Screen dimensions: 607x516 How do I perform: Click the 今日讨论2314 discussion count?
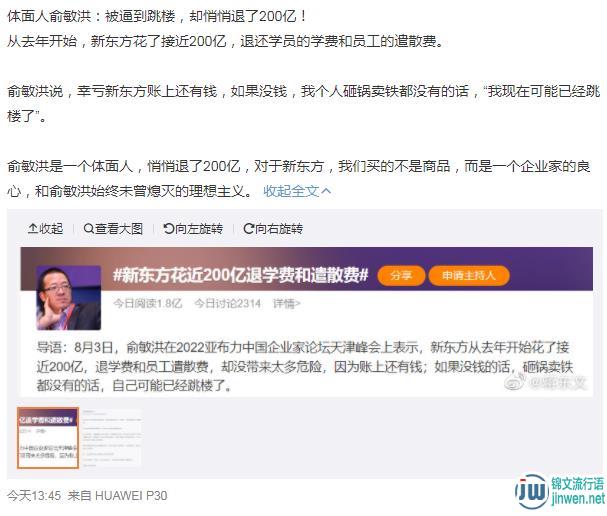(228, 303)
